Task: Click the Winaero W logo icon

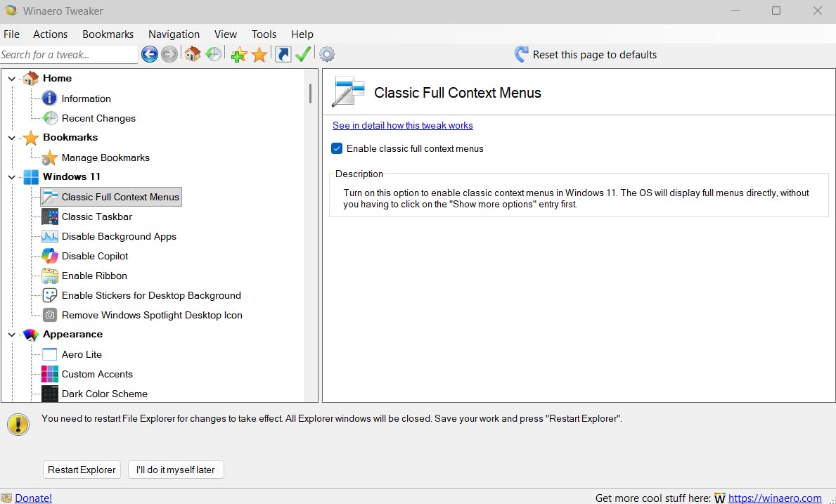Action: pyautogui.click(x=719, y=498)
